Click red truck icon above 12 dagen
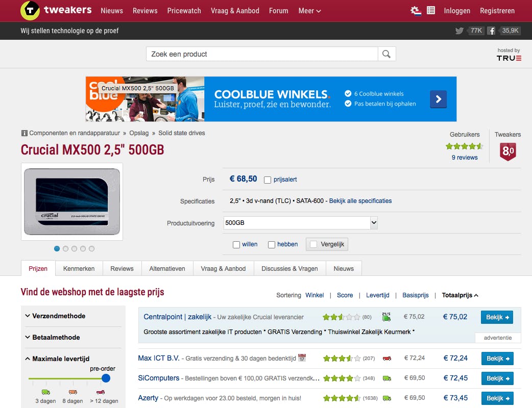The height and width of the screenshot is (408, 532). click(101, 392)
